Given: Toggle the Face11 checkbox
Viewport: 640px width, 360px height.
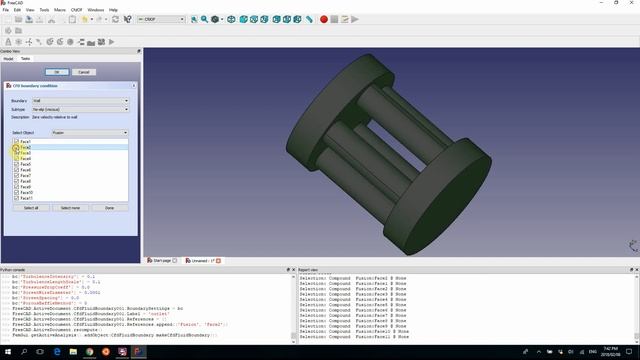Looking at the screenshot, I should click(17, 198).
